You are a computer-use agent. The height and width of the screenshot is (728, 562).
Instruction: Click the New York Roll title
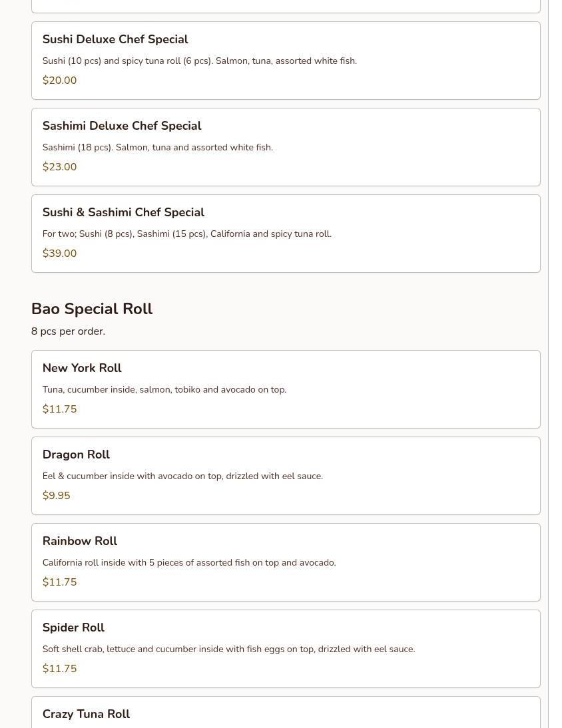click(x=82, y=368)
